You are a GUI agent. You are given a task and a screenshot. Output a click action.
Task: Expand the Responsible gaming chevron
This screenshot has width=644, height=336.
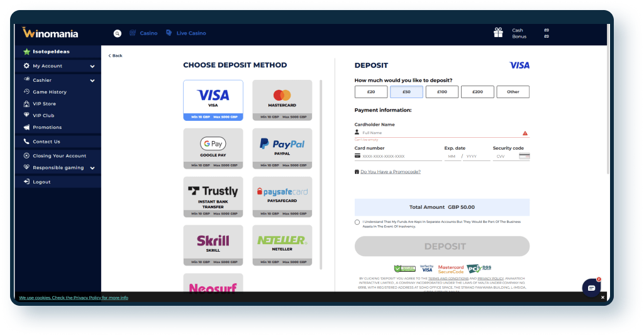[x=92, y=168]
